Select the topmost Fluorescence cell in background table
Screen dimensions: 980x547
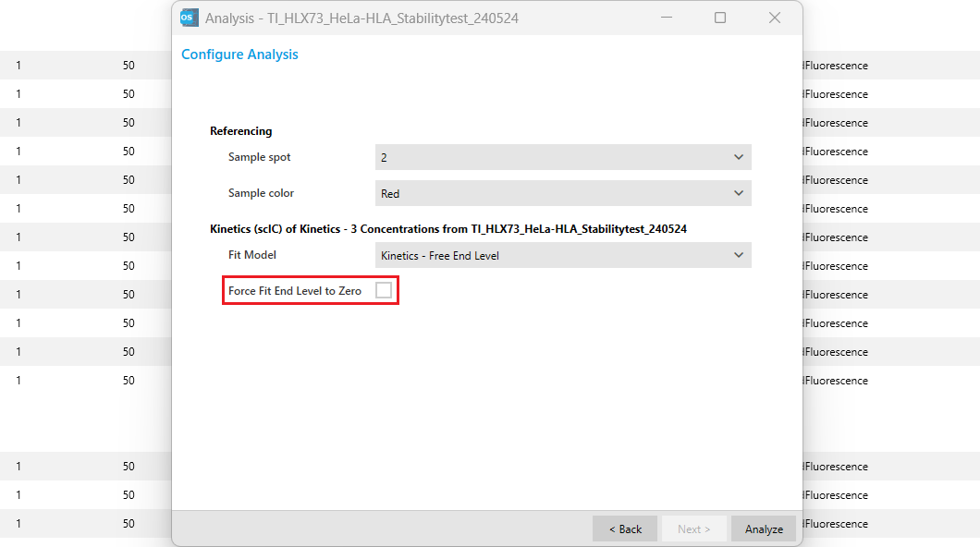pos(836,66)
